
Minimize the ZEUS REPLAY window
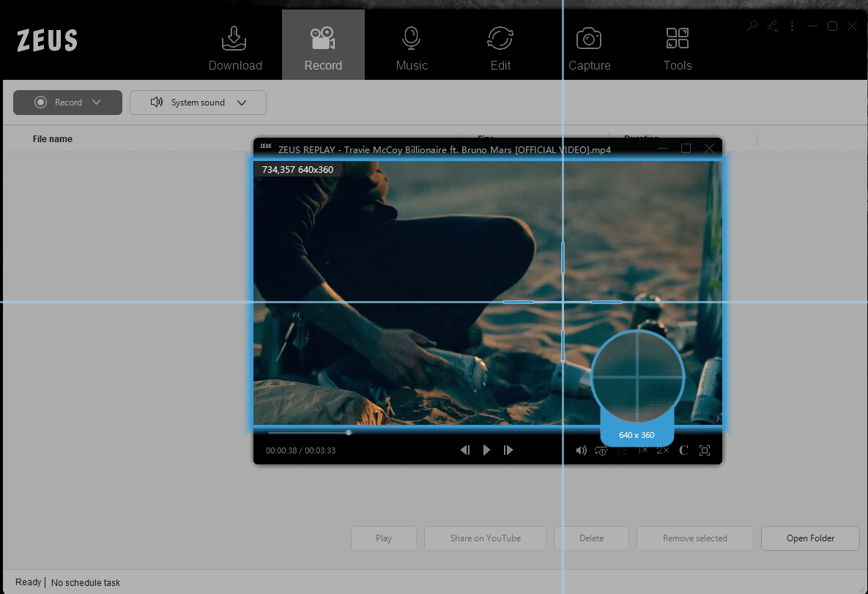click(663, 149)
